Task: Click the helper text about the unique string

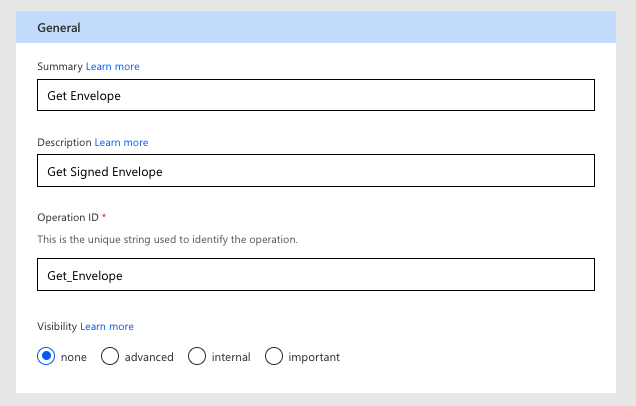Action: coord(167,240)
